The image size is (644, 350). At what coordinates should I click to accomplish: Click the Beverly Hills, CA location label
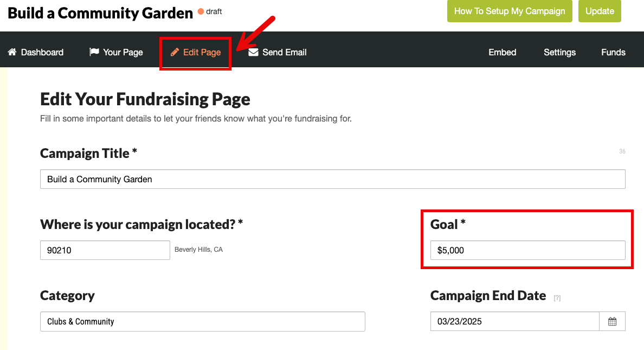pyautogui.click(x=198, y=250)
